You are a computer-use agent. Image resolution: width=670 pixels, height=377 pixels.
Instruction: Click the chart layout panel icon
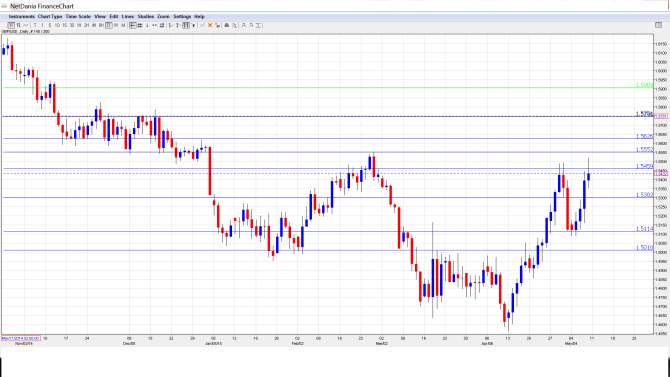(186, 26)
